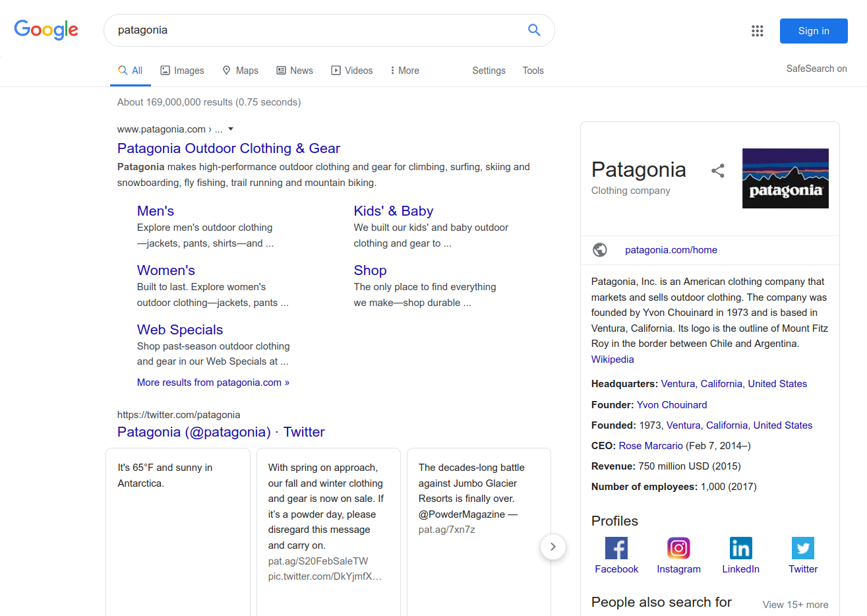867x616 pixels.
Task: Click the LinkedIn profile label
Action: pos(741,569)
